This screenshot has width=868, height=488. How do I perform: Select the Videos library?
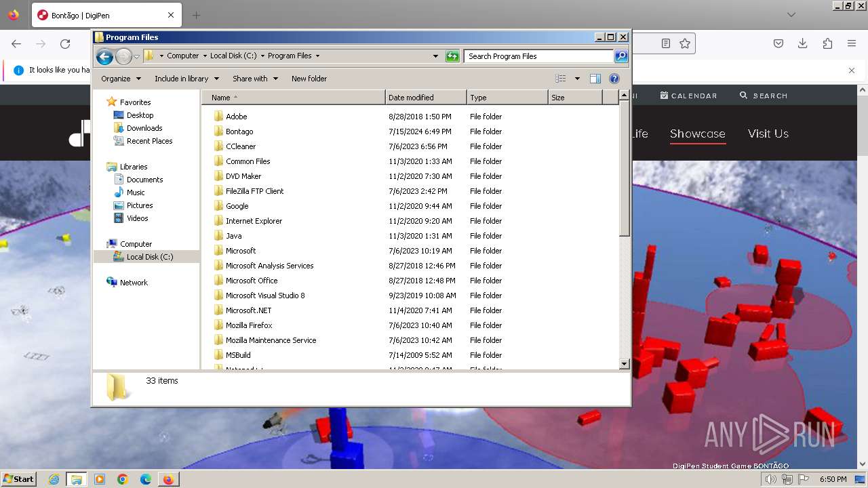click(x=137, y=218)
